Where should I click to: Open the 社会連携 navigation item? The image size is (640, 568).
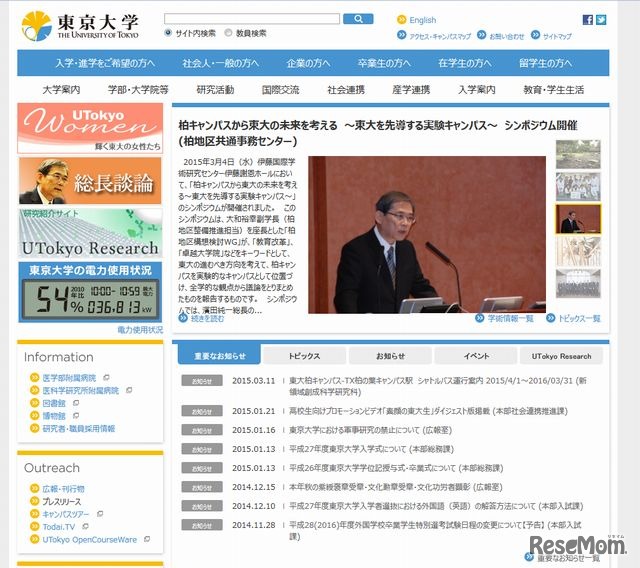[346, 89]
